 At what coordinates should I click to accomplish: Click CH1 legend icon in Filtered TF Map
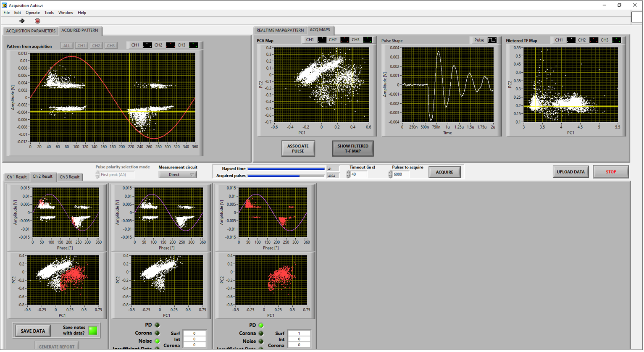(x=571, y=40)
